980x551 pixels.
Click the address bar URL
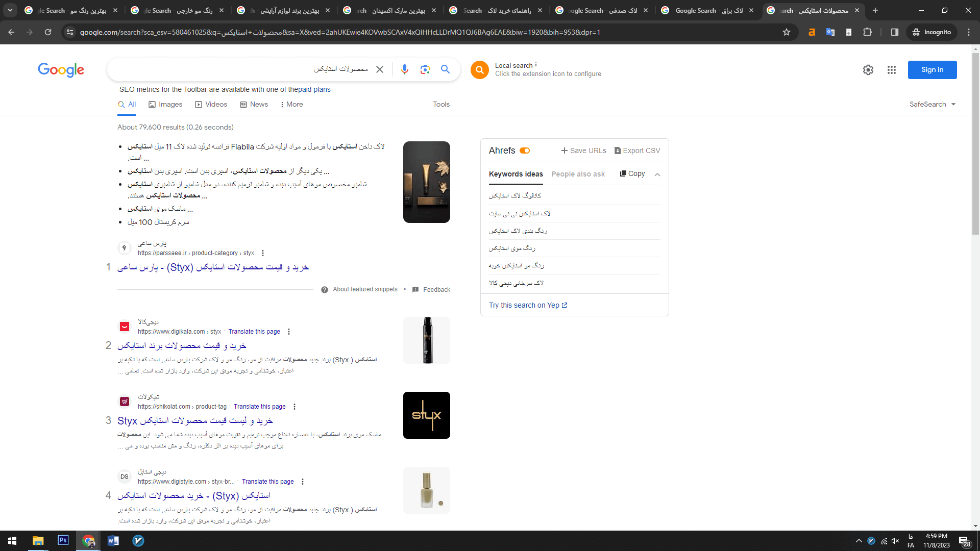(340, 32)
